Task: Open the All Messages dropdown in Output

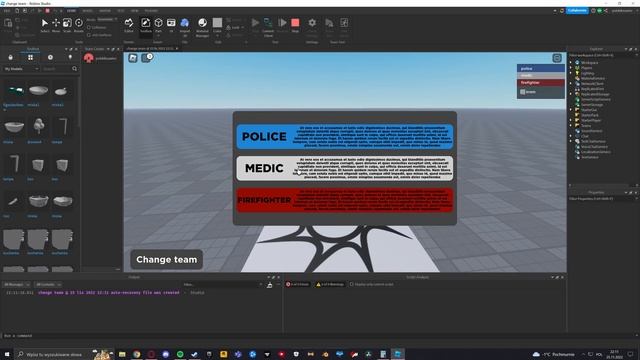Action: tap(16, 284)
